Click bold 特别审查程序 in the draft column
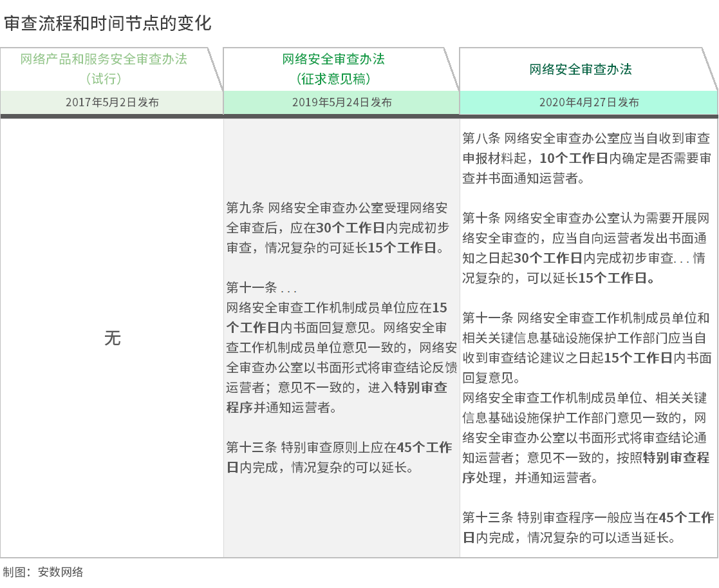Viewport: 719px width, 588px height. point(420,388)
